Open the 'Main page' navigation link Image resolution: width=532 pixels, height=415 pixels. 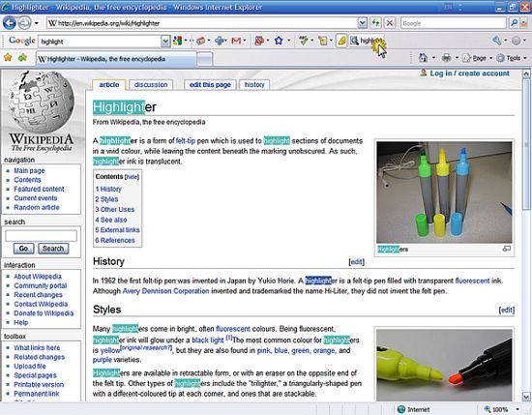tap(29, 170)
